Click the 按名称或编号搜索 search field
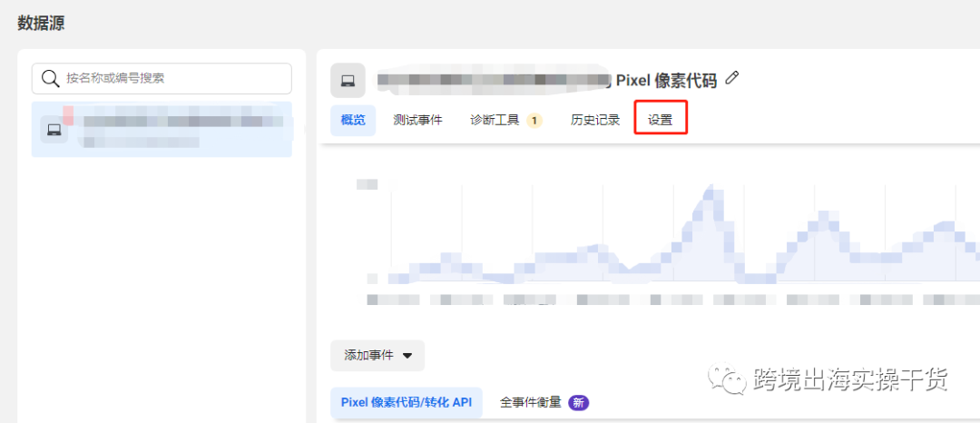 162,78
